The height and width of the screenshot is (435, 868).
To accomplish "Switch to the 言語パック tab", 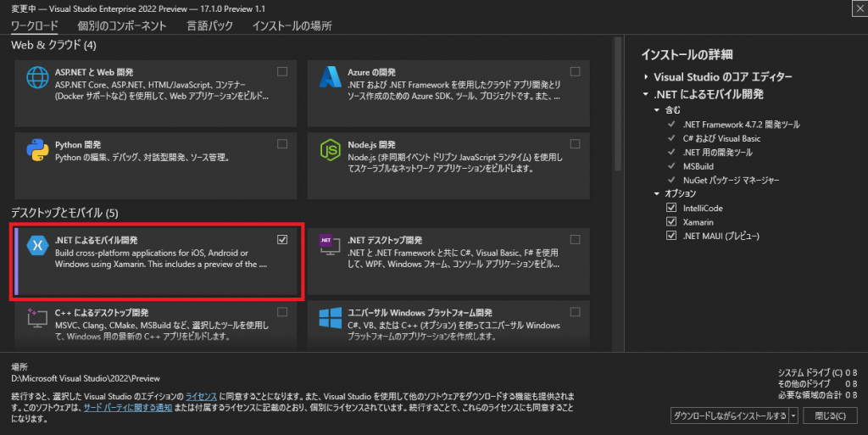I will (x=210, y=26).
